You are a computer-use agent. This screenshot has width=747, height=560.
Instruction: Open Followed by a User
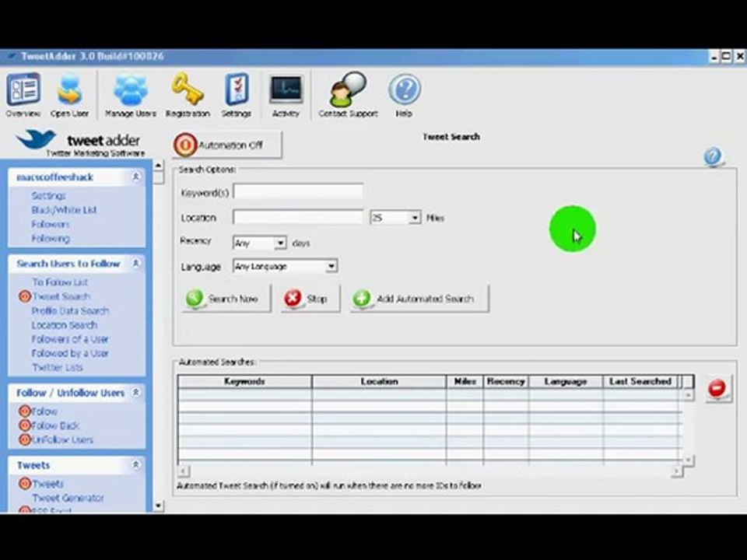(x=70, y=353)
